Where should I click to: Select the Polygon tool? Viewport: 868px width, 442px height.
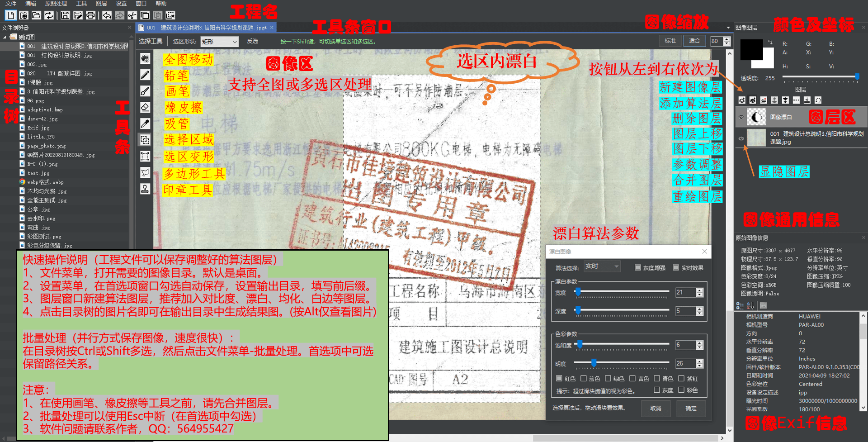[x=145, y=172]
